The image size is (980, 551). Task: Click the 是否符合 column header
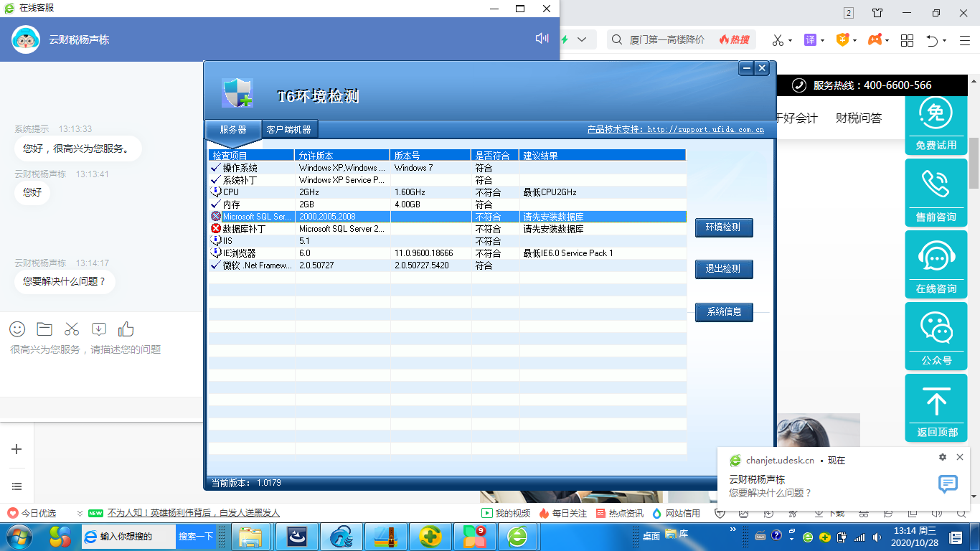coord(495,155)
